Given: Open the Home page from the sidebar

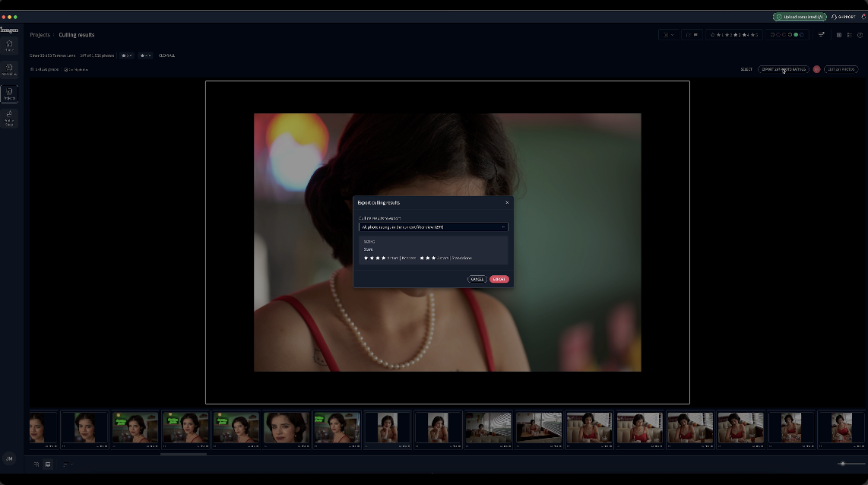Looking at the screenshot, I should [x=9, y=45].
